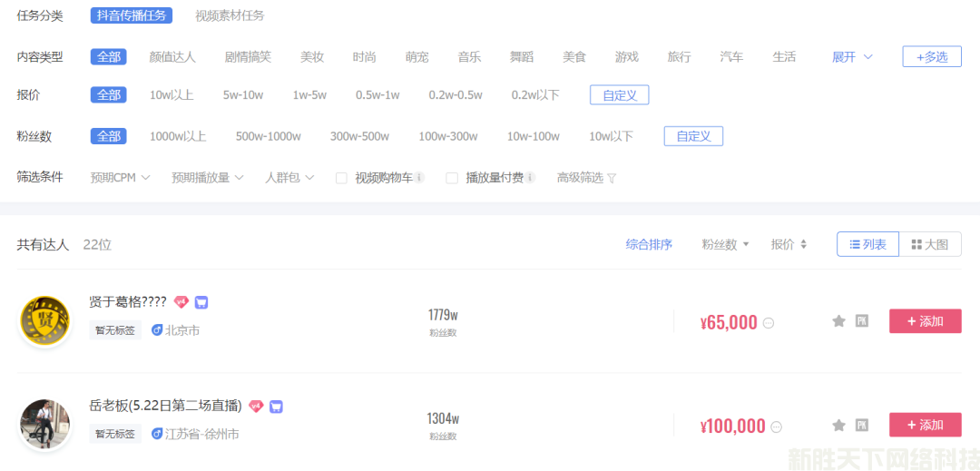Image resolution: width=980 pixels, height=471 pixels.
Task: Click PK compare icon for 贤于葛格
Action: click(862, 321)
